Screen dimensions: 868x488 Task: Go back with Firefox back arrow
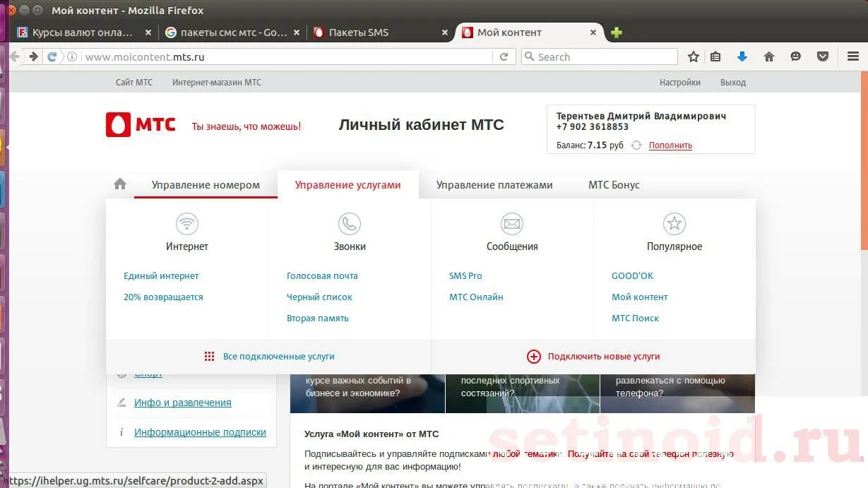pos(15,56)
